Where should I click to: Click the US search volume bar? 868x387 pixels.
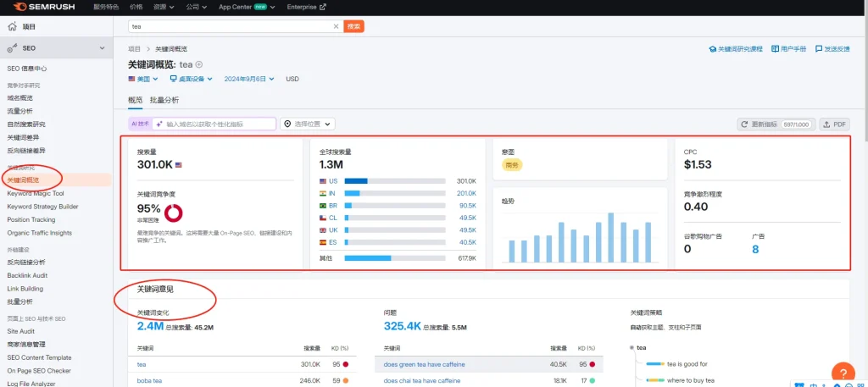[395, 181]
